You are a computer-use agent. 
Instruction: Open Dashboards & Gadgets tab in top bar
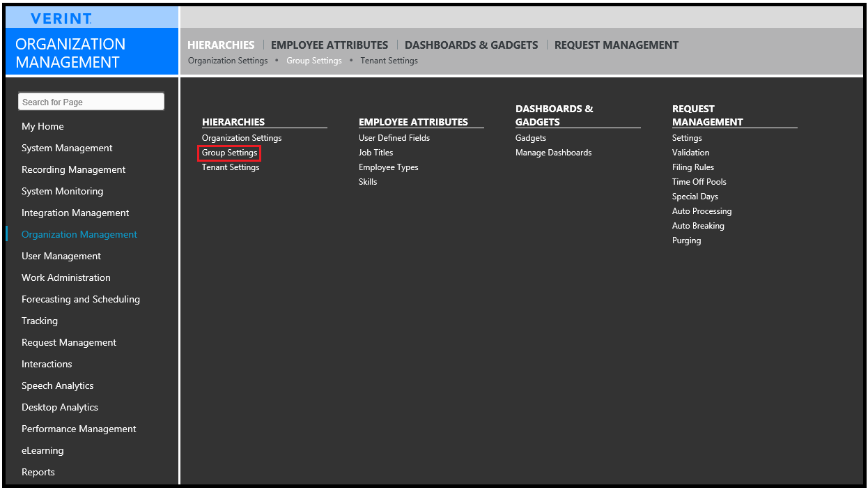(472, 45)
